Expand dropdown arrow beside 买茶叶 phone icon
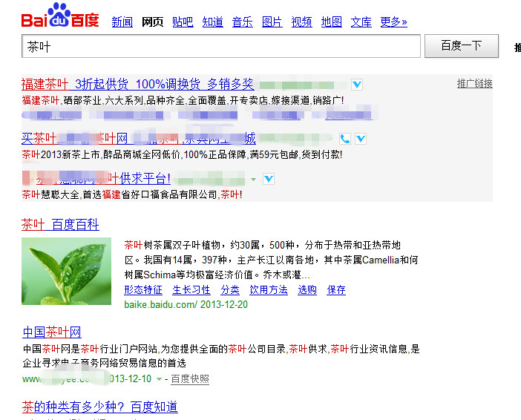521x420 pixels. point(361,139)
